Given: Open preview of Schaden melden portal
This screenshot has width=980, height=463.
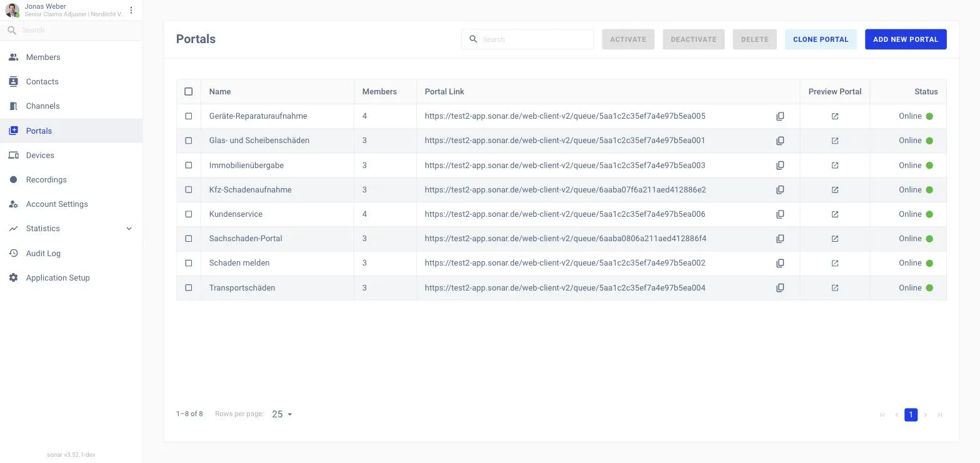Looking at the screenshot, I should tap(835, 263).
